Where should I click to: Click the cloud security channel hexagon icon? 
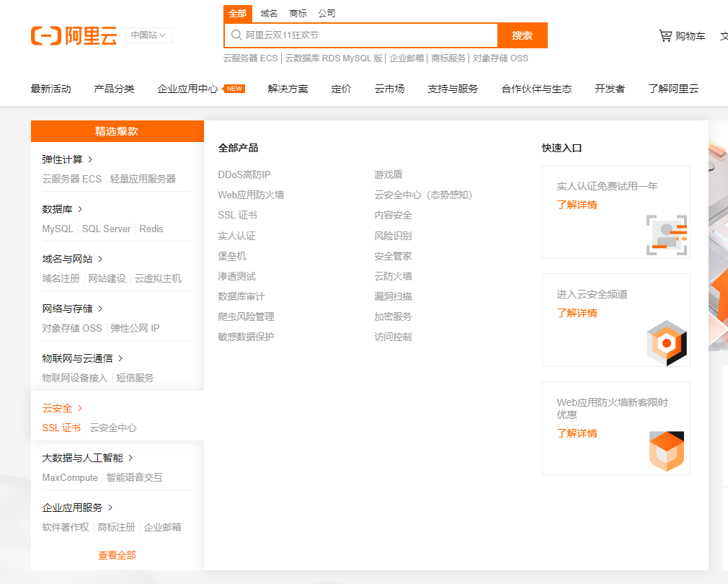pyautogui.click(x=666, y=343)
